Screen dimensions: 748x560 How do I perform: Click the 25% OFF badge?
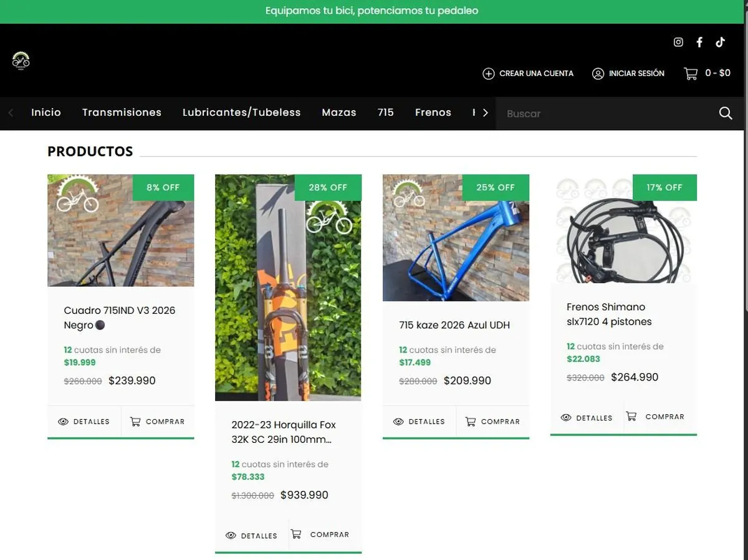(496, 187)
